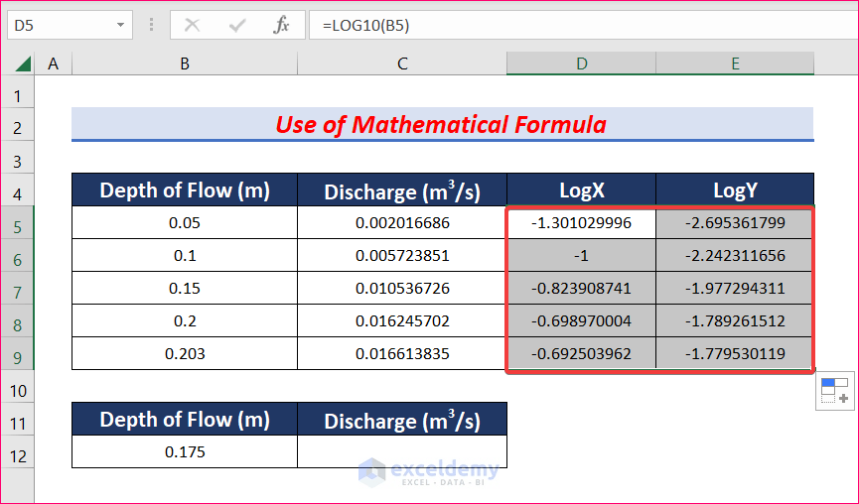This screenshot has height=504, width=859.
Task: Select cell with value -2.695361799
Action: click(735, 222)
